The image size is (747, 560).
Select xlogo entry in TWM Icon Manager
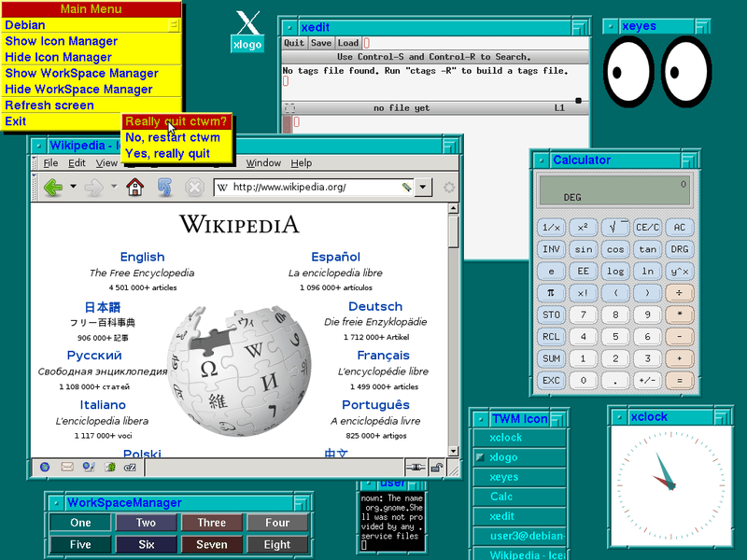click(520, 457)
